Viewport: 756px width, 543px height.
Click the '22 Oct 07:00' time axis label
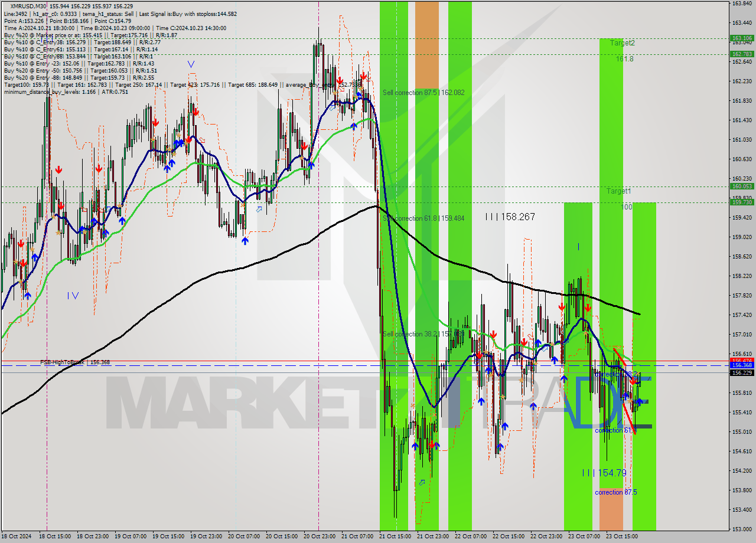pyautogui.click(x=471, y=537)
